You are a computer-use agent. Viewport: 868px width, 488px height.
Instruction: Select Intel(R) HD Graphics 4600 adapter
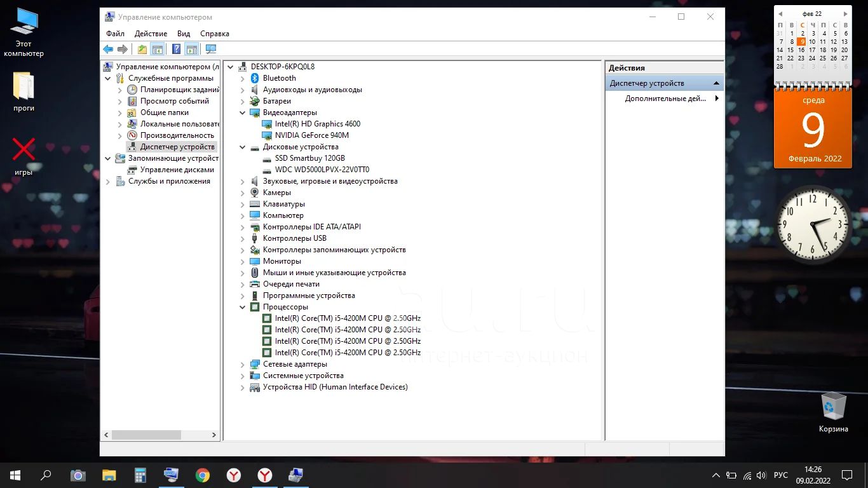[x=318, y=124]
